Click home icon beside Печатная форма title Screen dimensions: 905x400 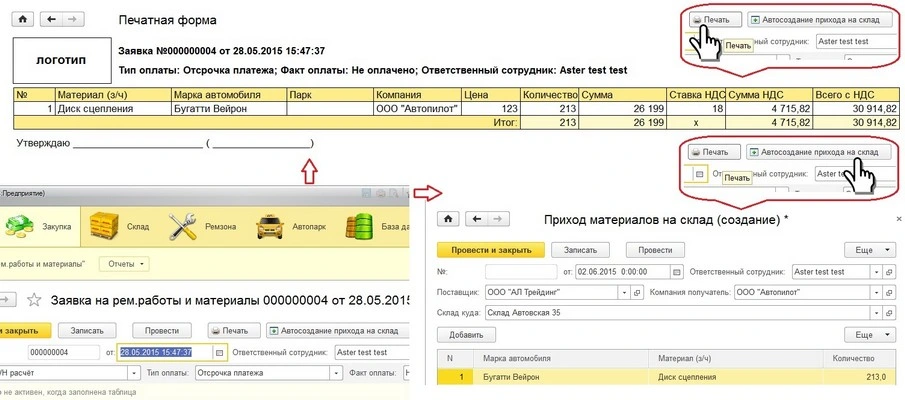tap(23, 20)
